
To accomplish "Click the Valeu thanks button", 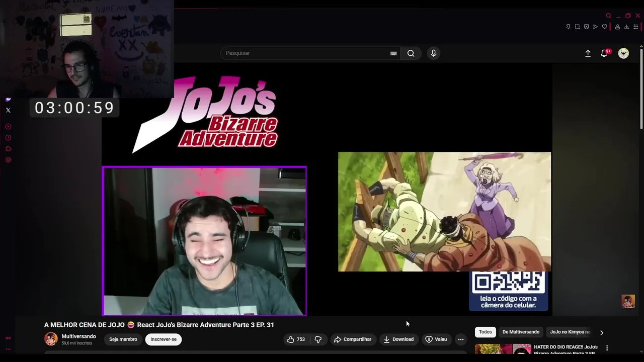I will coord(436,339).
